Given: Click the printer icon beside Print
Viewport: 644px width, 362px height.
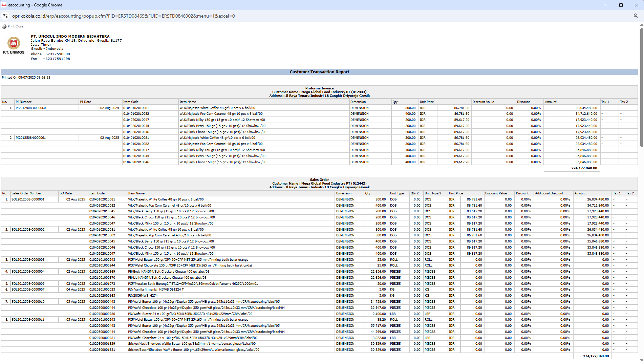Looking at the screenshot, I should point(4,26).
